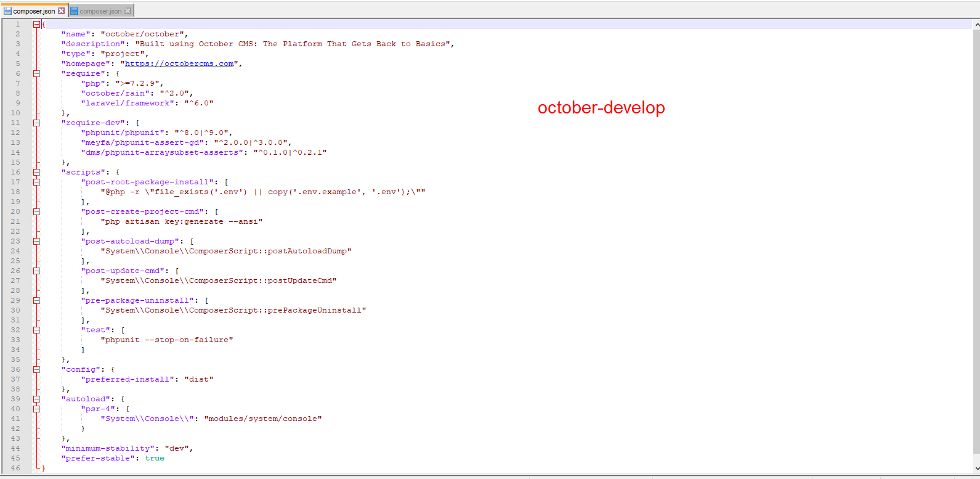The width and height of the screenshot is (980, 479).
Task: Click the ">=7.2.9" php version value
Action: point(137,83)
